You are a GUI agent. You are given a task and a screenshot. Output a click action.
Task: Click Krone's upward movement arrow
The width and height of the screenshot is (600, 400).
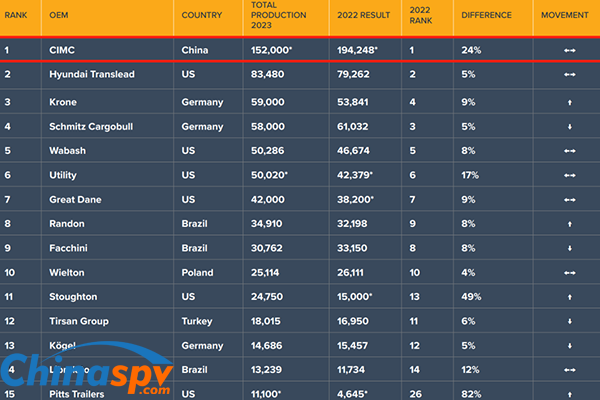(570, 102)
